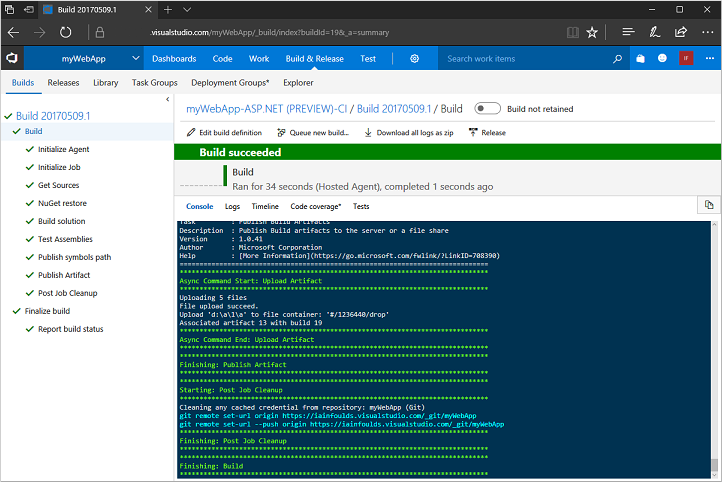The height and width of the screenshot is (482, 722).
Task: Select Build 20170509.1 tree root
Action: tap(53, 116)
